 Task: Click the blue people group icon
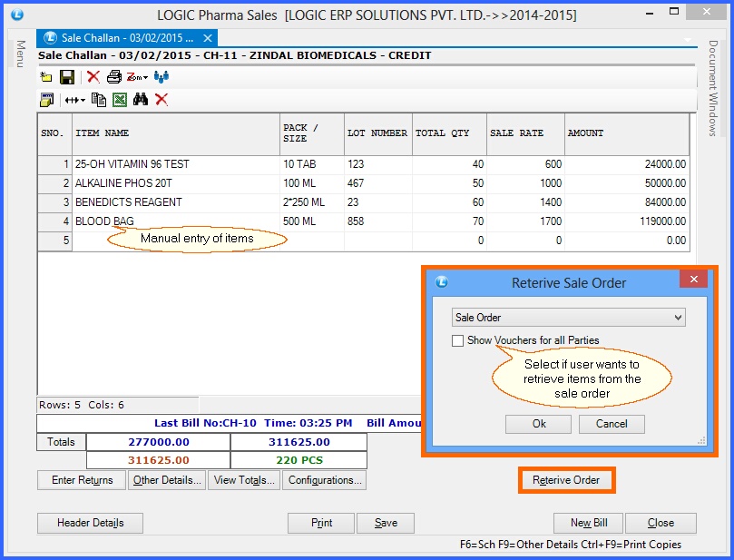point(161,76)
